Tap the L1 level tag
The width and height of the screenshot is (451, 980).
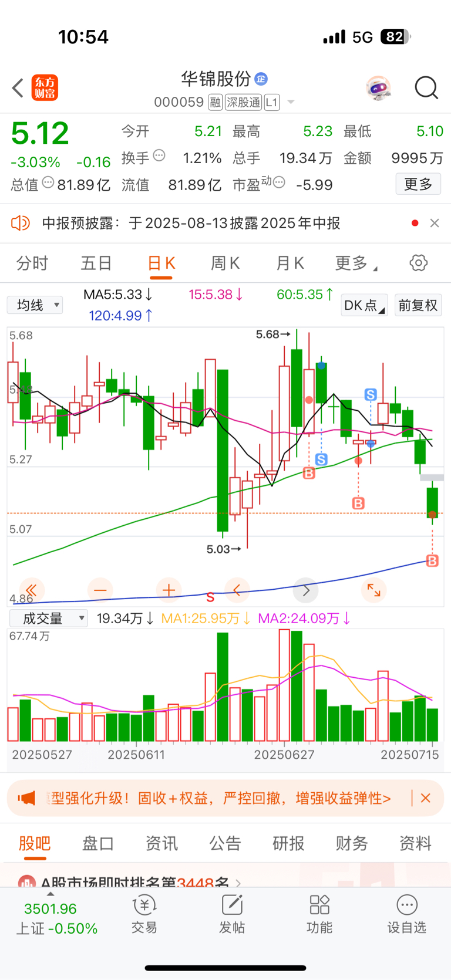pyautogui.click(x=271, y=103)
